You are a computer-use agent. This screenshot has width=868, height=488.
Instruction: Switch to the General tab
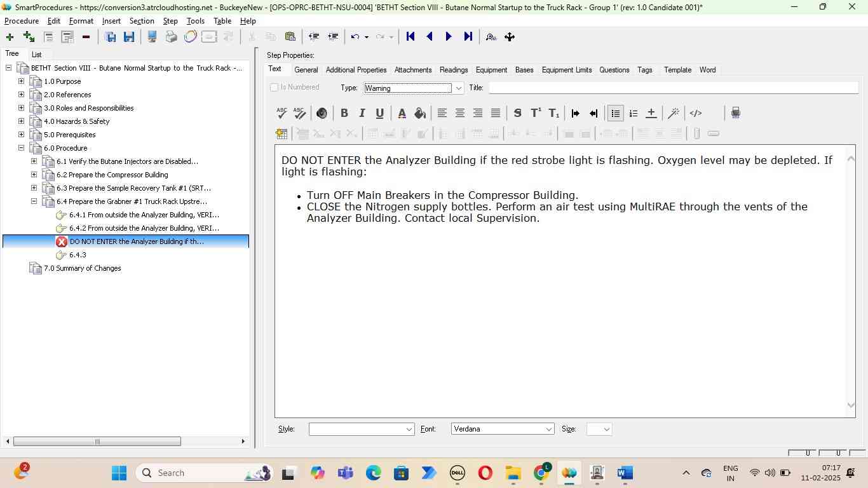(306, 70)
